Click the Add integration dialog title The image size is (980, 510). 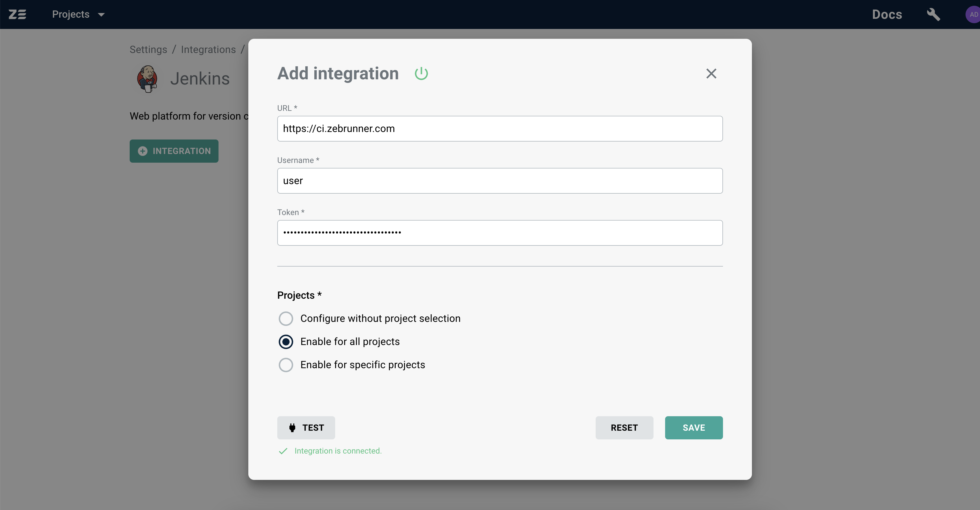click(338, 74)
